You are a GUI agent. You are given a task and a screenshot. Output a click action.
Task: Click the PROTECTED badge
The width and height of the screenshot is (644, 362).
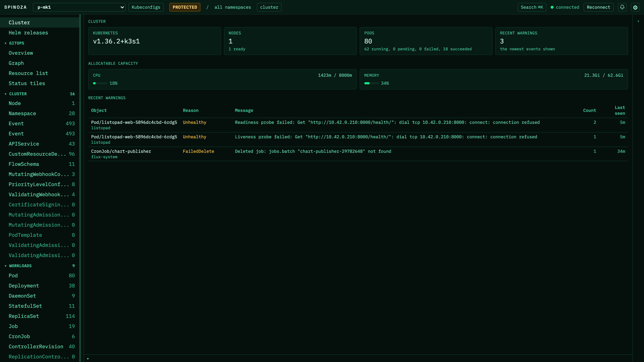click(185, 7)
